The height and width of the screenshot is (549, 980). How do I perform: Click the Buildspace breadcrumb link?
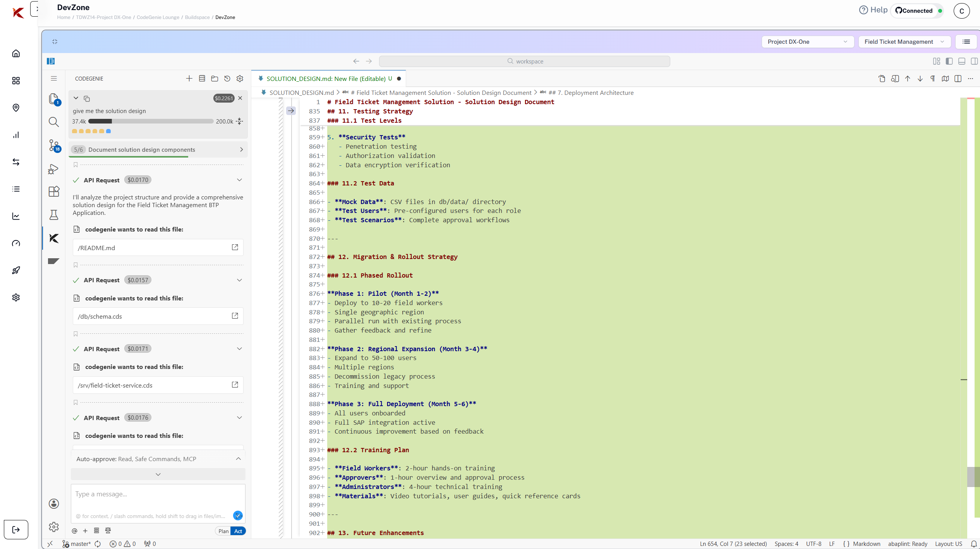pos(197,17)
